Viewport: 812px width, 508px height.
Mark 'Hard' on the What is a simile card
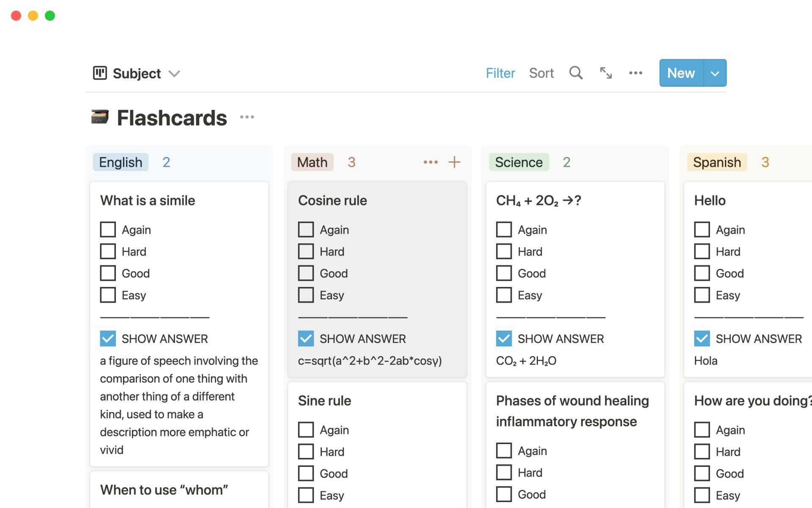(x=108, y=251)
